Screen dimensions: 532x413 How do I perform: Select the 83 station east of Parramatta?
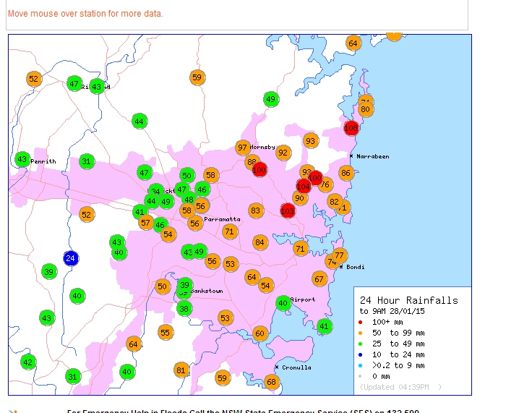[x=255, y=211]
